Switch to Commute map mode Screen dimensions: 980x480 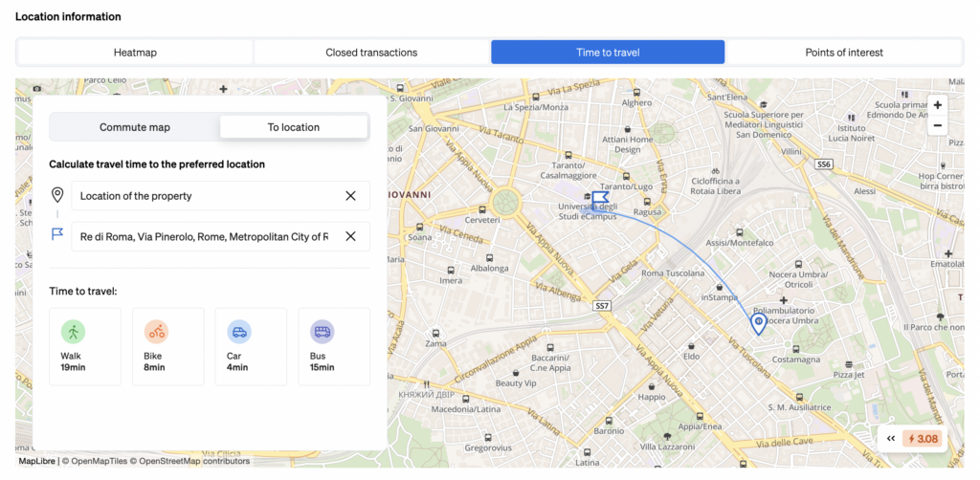pyautogui.click(x=135, y=127)
